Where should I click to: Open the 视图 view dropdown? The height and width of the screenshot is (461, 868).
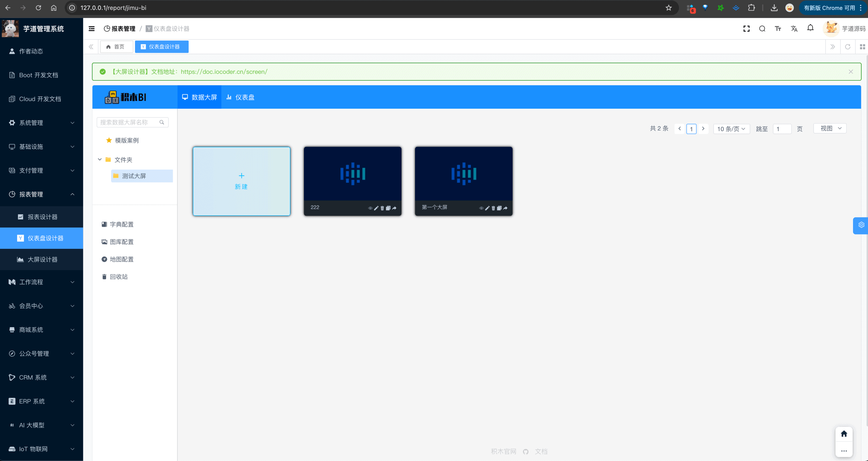(830, 128)
